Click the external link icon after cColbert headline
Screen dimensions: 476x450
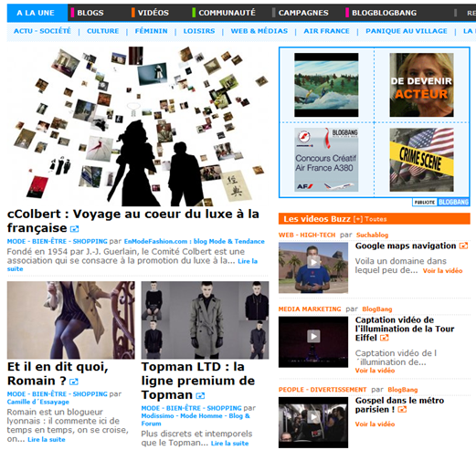tap(75, 229)
